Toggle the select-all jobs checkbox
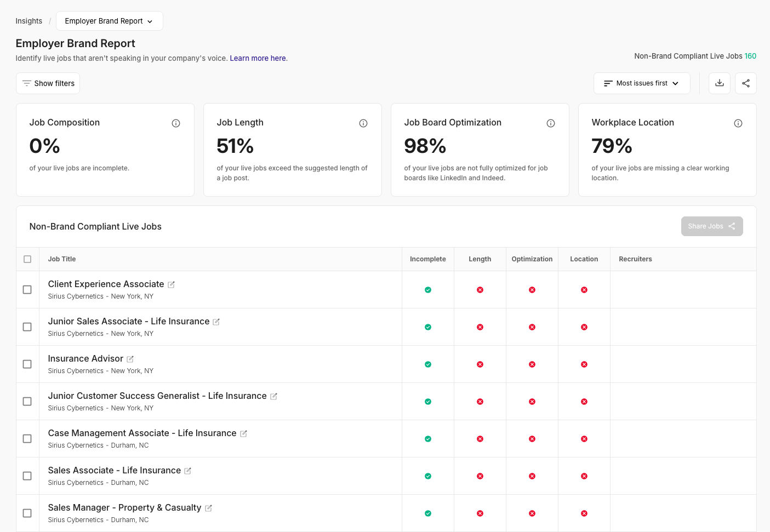770x532 pixels. (x=27, y=259)
